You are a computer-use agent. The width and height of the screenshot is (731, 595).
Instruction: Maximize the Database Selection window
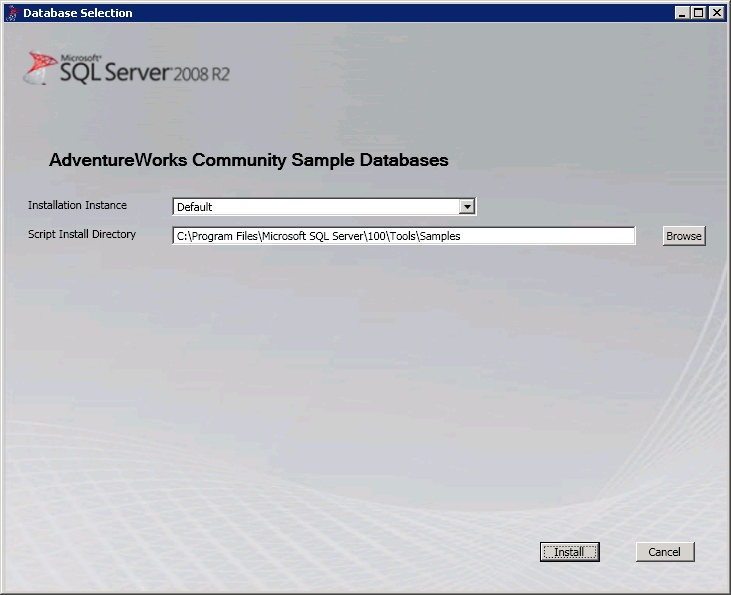point(699,13)
